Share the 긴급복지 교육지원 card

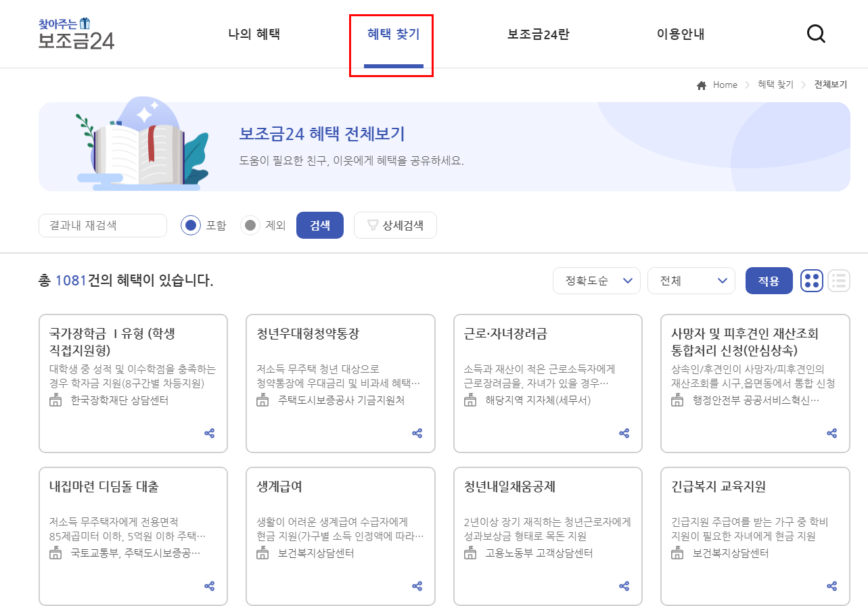click(x=832, y=586)
